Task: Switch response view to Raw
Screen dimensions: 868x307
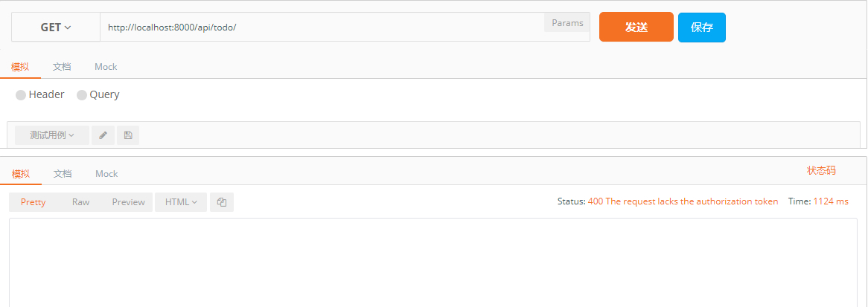Action: pos(81,202)
